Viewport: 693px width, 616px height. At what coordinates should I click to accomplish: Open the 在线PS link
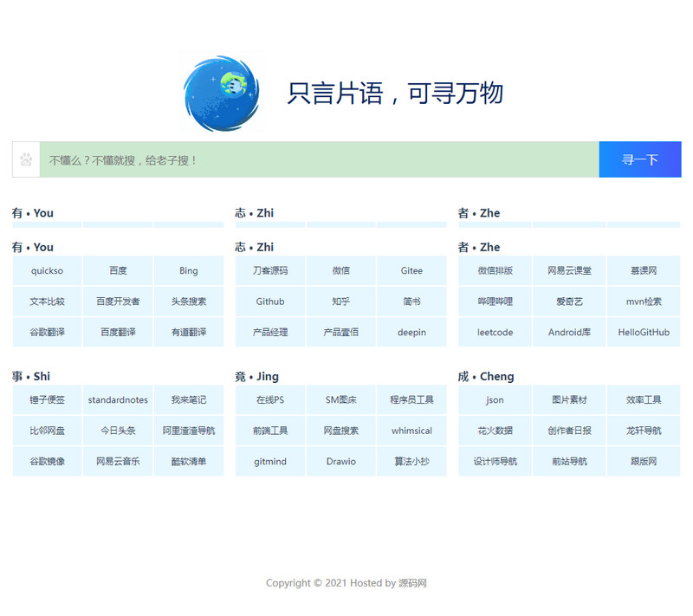pos(270,400)
